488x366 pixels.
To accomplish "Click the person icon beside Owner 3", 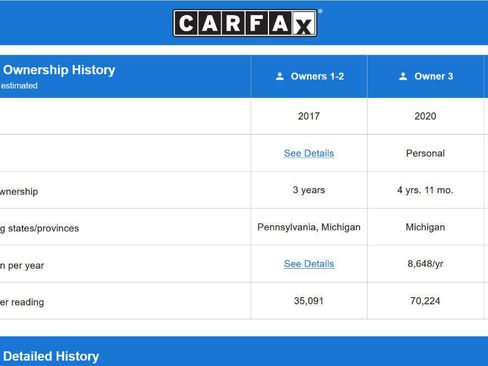I will point(403,76).
